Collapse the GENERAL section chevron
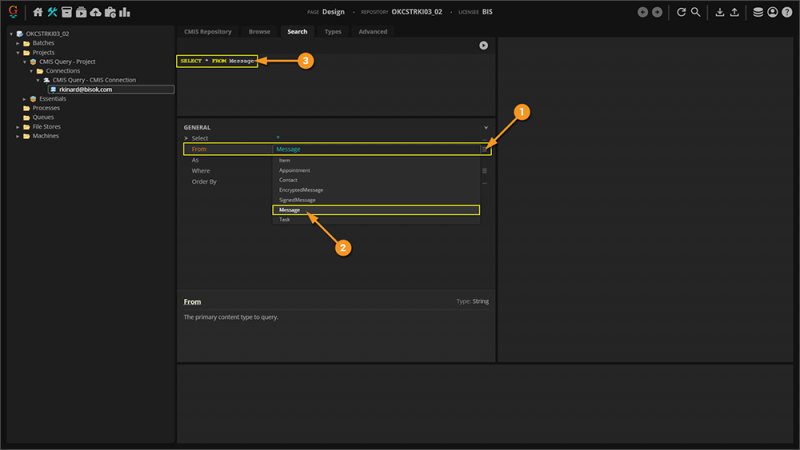 coord(486,128)
